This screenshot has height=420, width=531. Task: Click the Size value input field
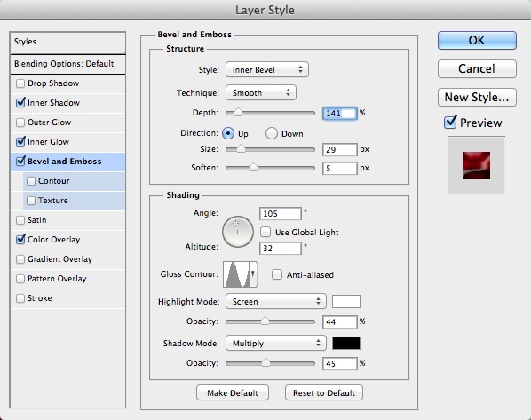340,149
